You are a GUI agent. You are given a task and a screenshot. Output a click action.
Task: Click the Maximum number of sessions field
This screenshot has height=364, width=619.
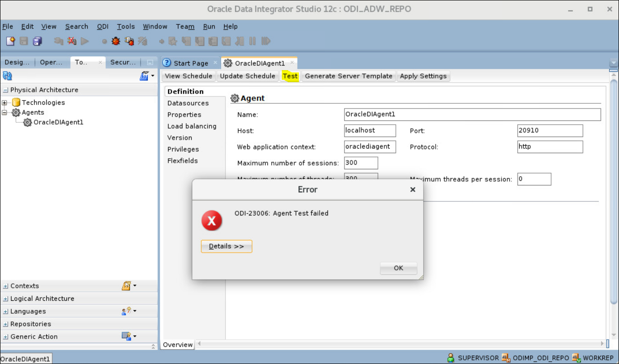click(x=361, y=163)
